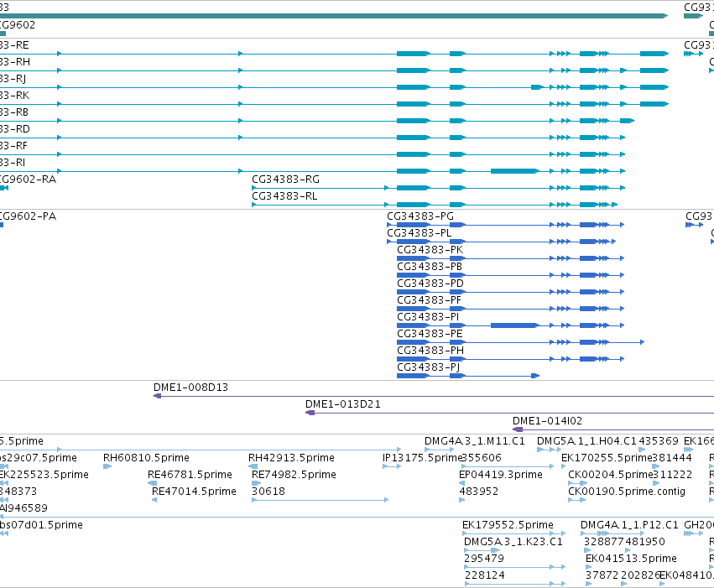Open the RE74982.5prime label
Image resolution: width=714 pixels, height=588 pixels.
(294, 475)
